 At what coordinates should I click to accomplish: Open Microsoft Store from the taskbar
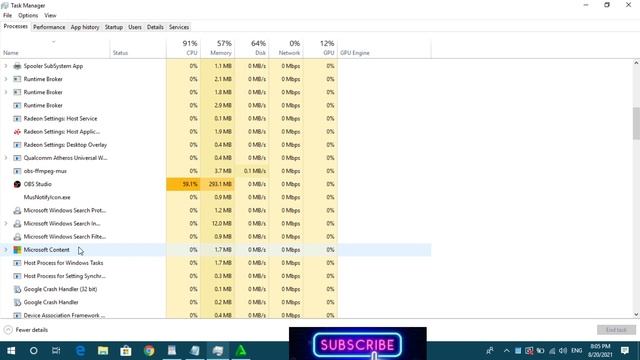[126, 351]
